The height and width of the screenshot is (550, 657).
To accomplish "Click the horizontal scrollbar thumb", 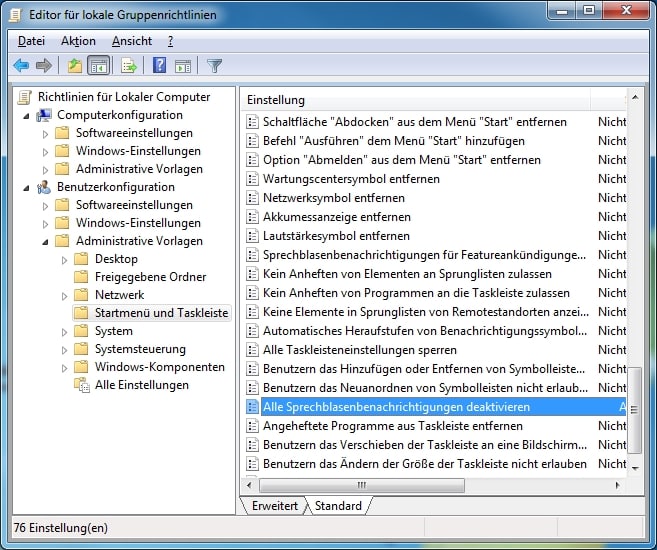I will coord(362,485).
